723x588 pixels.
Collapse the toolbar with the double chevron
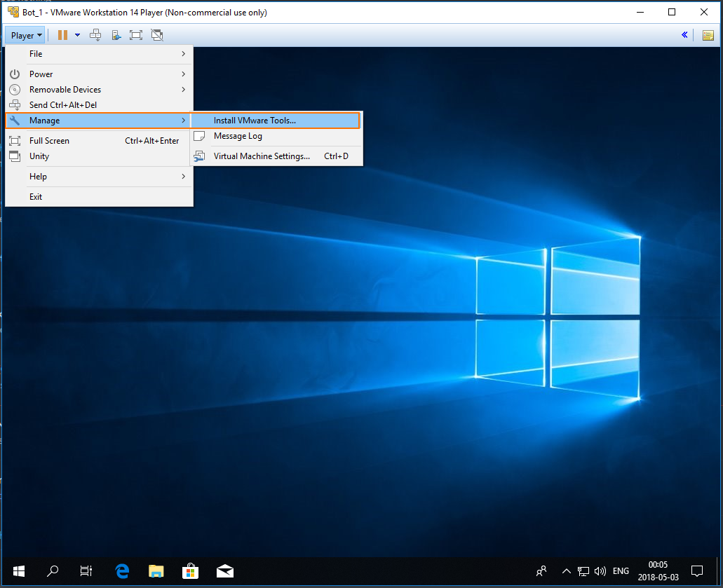coord(684,35)
